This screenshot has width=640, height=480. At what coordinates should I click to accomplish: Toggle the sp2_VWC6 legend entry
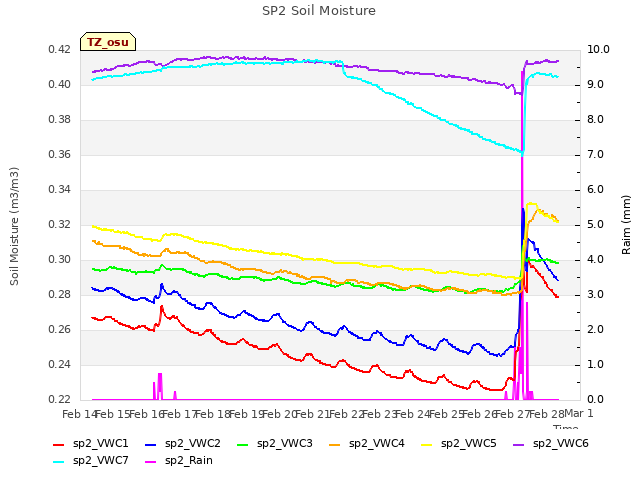coord(551,444)
